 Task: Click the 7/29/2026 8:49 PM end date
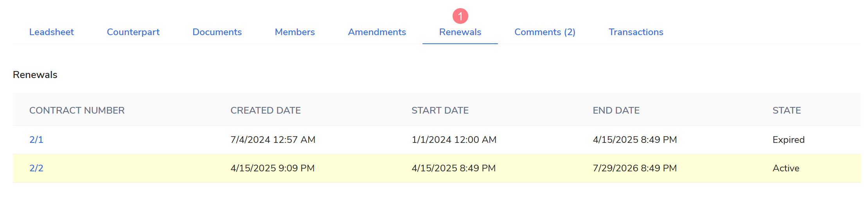pyautogui.click(x=634, y=168)
